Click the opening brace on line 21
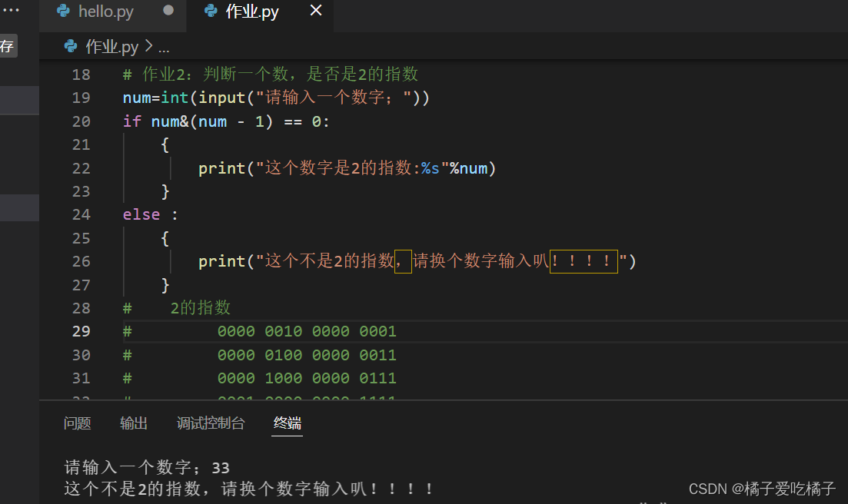The height and width of the screenshot is (504, 848). [x=165, y=144]
